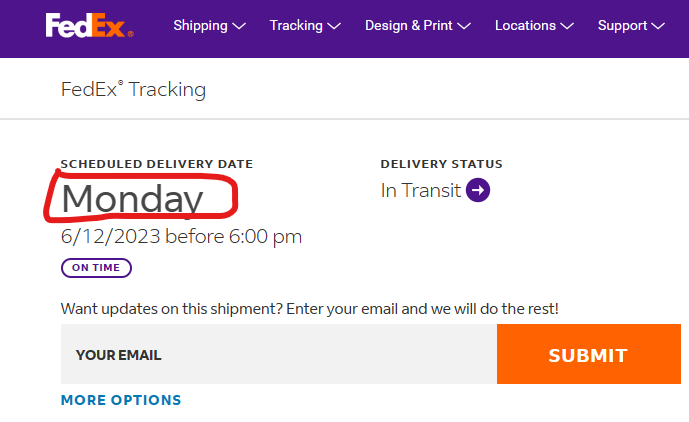Click the FedEx logo
689x422 pixels.
point(89,26)
